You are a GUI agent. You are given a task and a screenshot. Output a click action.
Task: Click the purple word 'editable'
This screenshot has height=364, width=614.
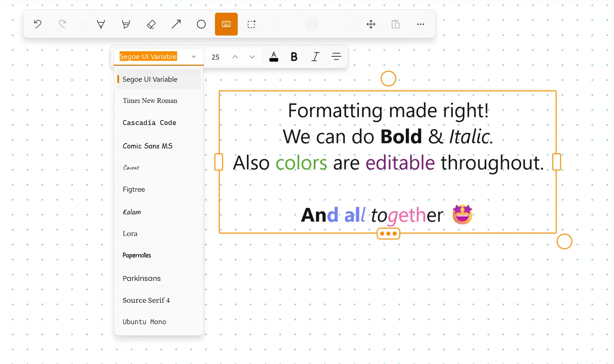[400, 163]
